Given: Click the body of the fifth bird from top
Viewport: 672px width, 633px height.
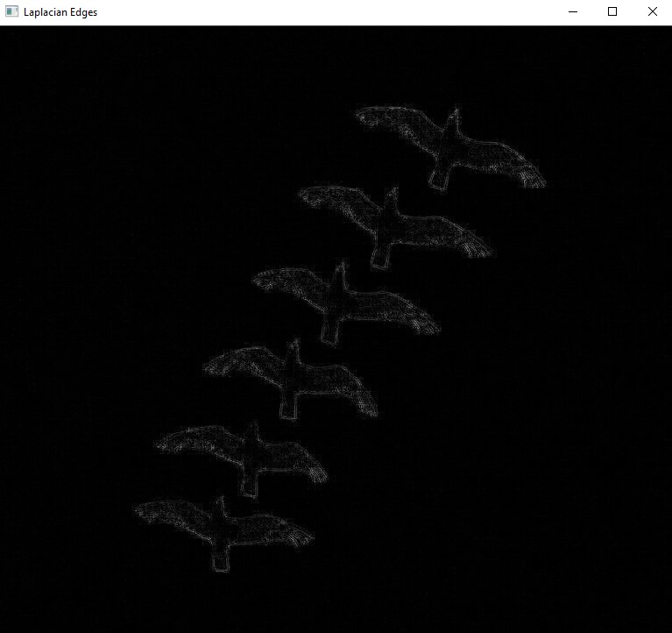Looking at the screenshot, I should pos(251,454).
